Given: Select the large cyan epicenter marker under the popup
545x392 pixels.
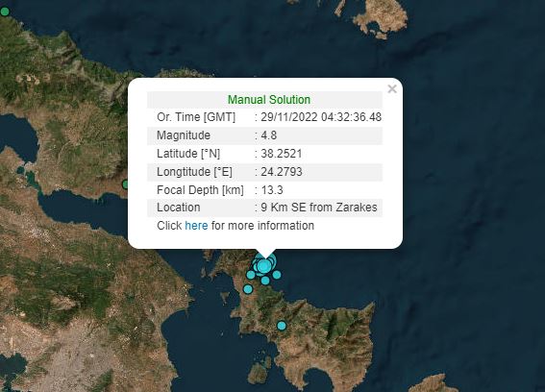Looking at the screenshot, I should pos(264,266).
